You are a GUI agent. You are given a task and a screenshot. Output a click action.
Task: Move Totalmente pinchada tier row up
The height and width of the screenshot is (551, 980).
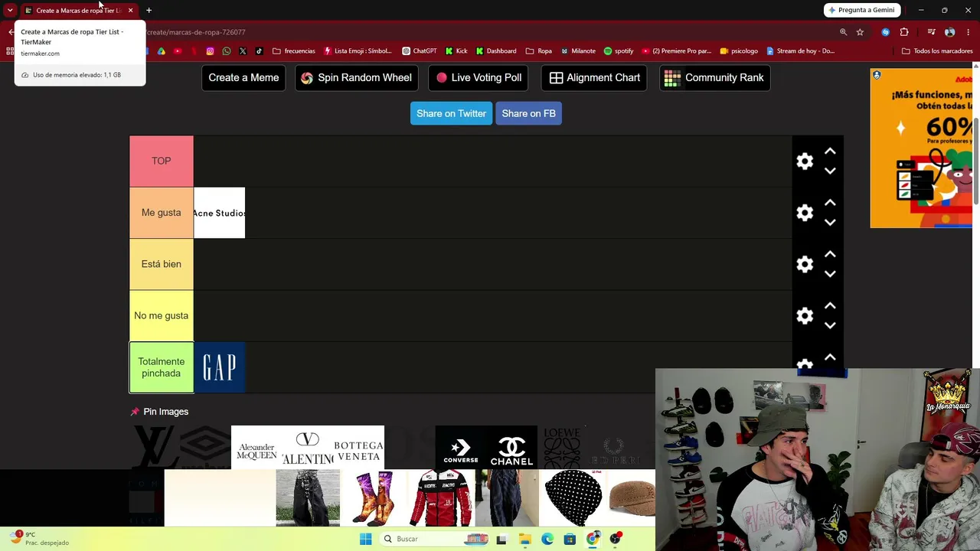(830, 357)
